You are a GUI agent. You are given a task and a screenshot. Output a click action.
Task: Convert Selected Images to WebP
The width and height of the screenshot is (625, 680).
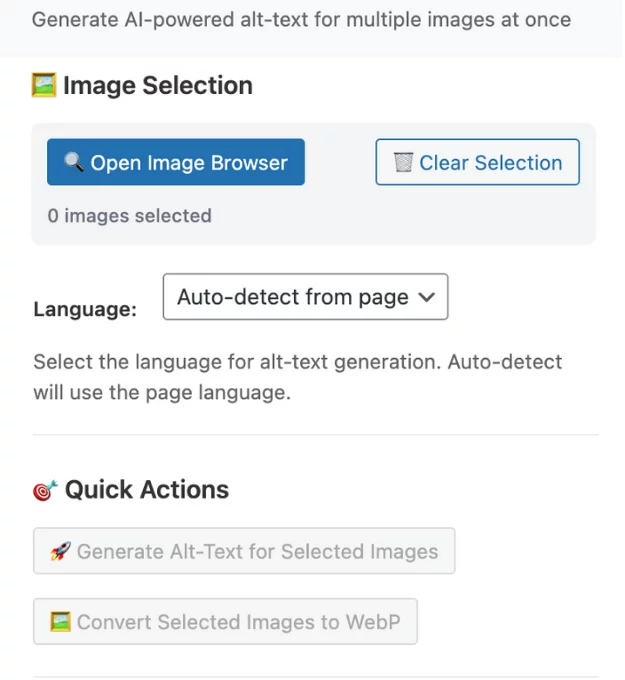(x=225, y=622)
